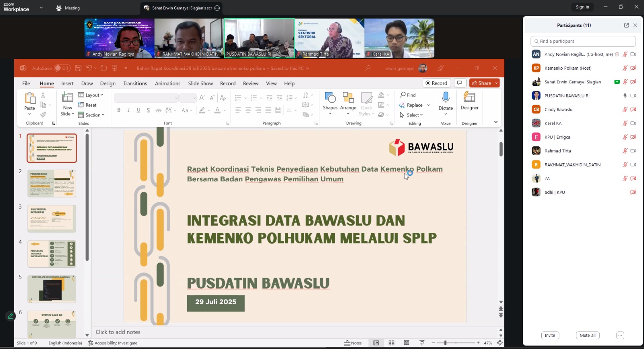644x349 pixels.
Task: Pop out the Participants panel icon
Action: tap(626, 25)
